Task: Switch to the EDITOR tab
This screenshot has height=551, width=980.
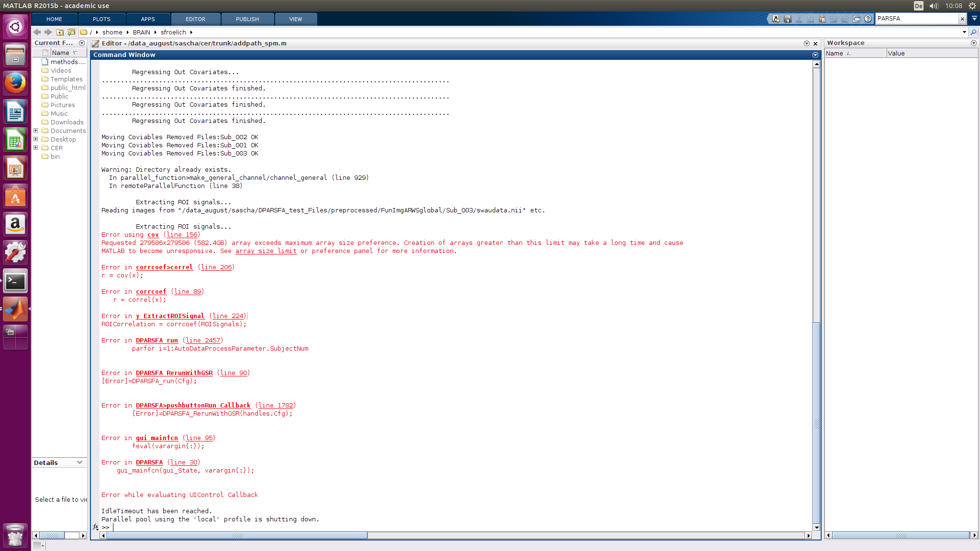Action: pyautogui.click(x=196, y=19)
